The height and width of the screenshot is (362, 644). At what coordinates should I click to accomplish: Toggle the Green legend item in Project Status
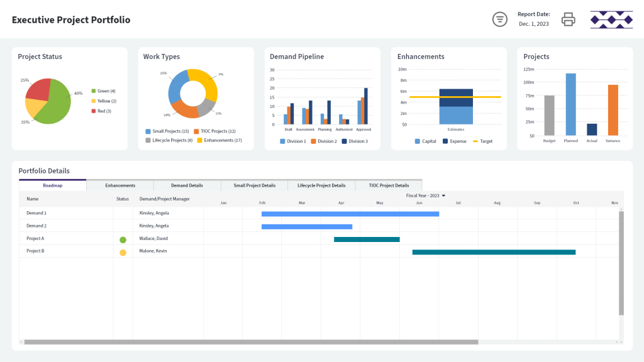[x=103, y=91]
